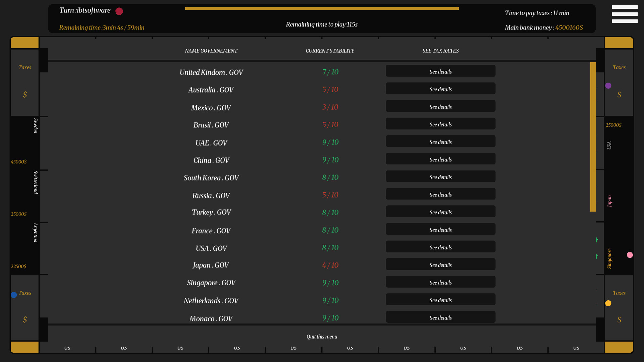Quit this menu

tap(322, 337)
